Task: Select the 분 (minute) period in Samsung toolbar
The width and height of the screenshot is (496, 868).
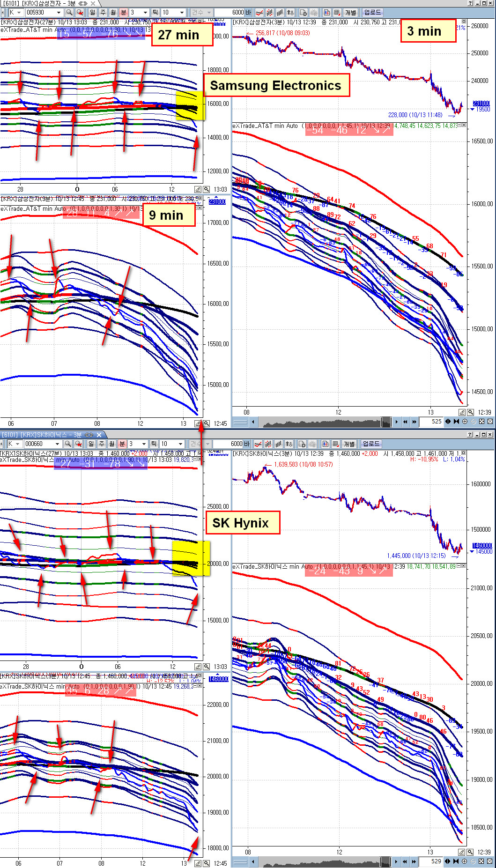Action: coord(124,12)
